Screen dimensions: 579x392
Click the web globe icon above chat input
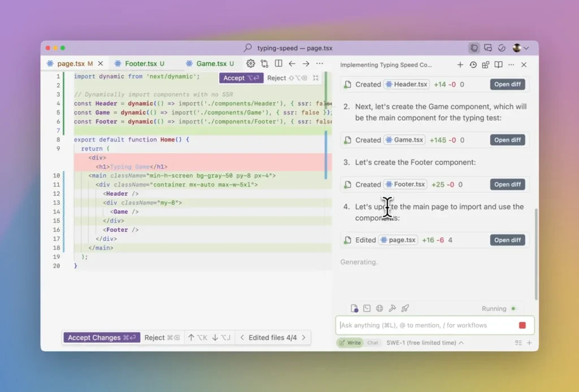(x=379, y=308)
